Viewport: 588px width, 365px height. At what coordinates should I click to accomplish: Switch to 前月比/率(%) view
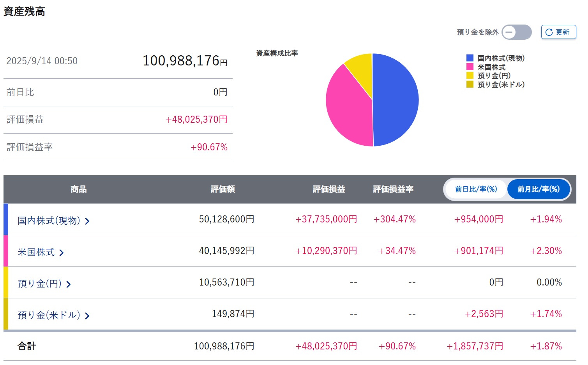click(x=539, y=189)
